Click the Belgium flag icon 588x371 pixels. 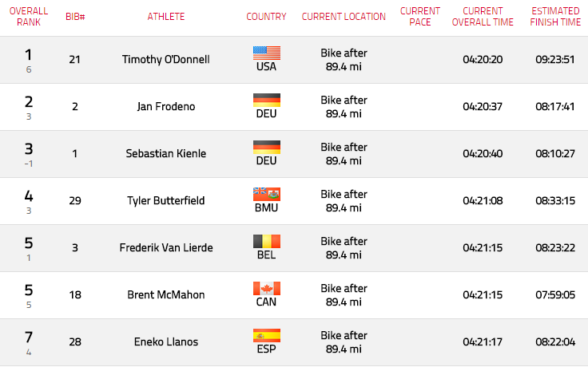[x=267, y=242]
